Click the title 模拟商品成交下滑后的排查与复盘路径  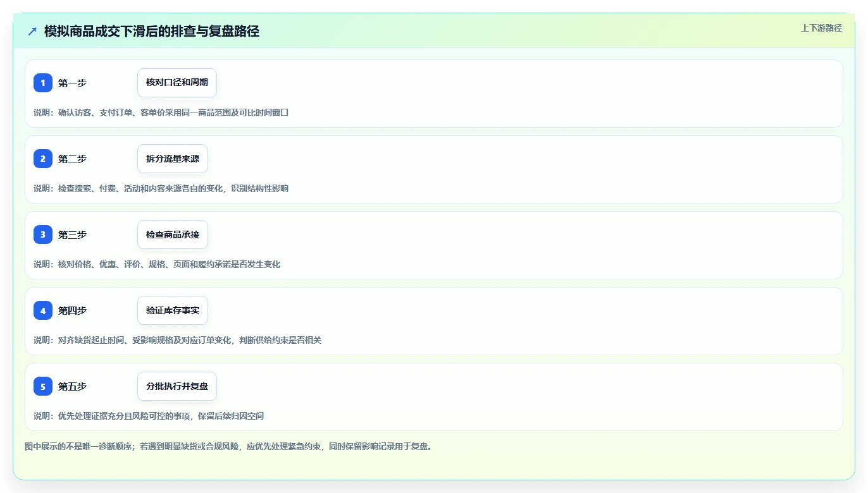click(152, 31)
